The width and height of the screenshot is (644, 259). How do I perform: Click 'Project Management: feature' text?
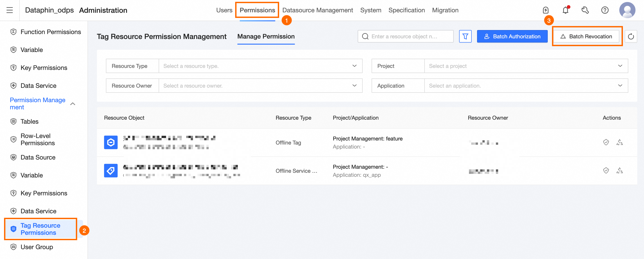368,138
